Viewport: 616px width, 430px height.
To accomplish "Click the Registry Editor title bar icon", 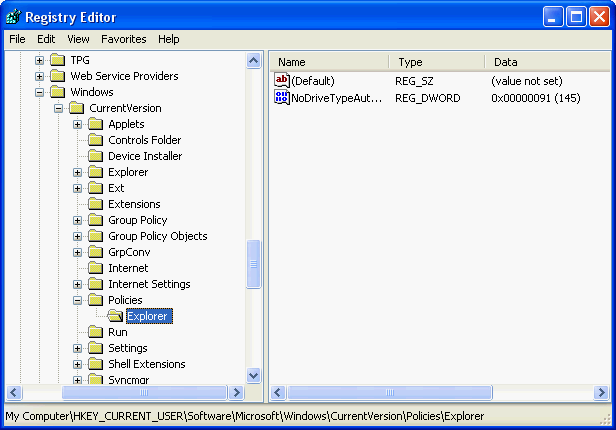I will click(13, 17).
